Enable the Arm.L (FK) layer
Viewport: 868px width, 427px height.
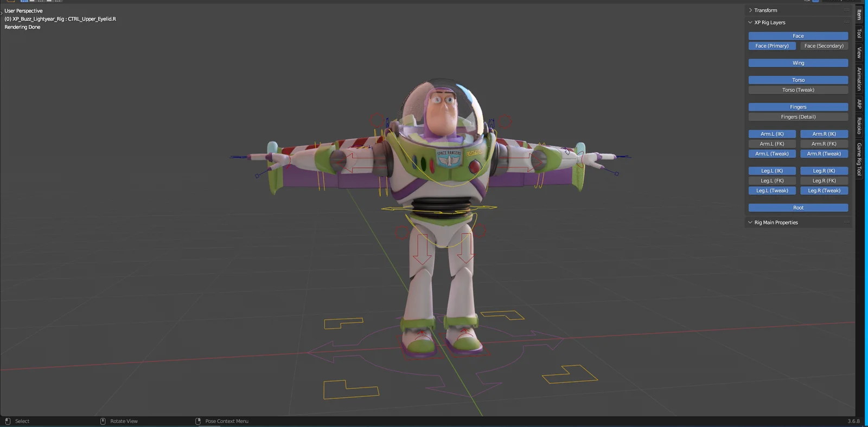click(x=772, y=144)
